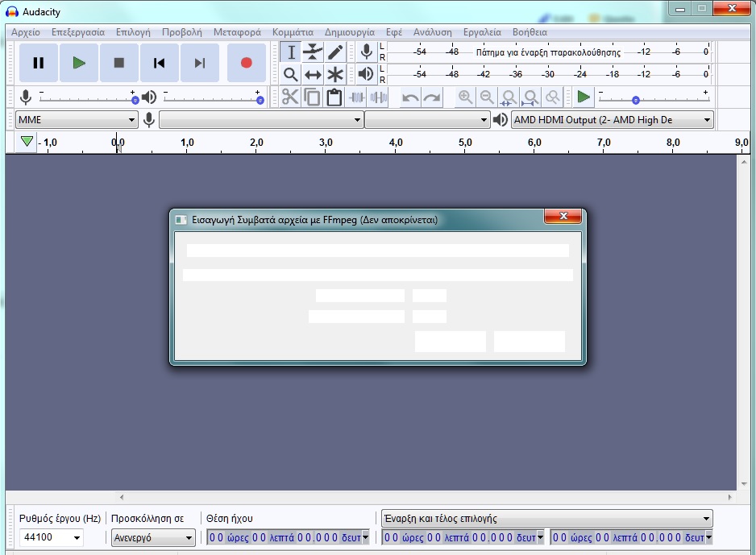Viewport: 756px width, 555px height.
Task: Click the Zoom Toggle icon
Action: coord(553,97)
